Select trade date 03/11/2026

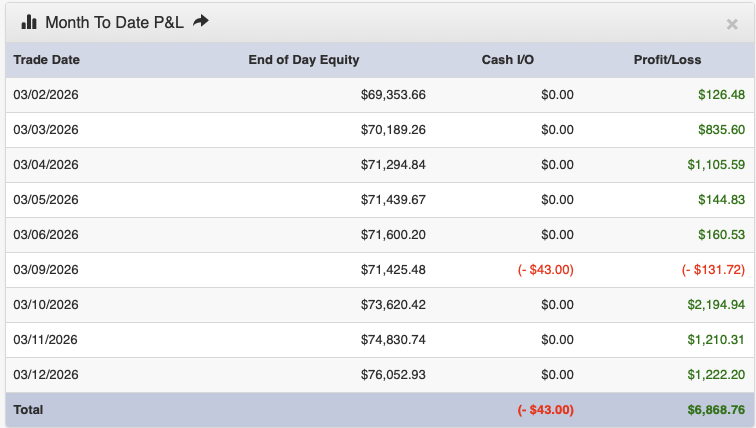click(45, 340)
